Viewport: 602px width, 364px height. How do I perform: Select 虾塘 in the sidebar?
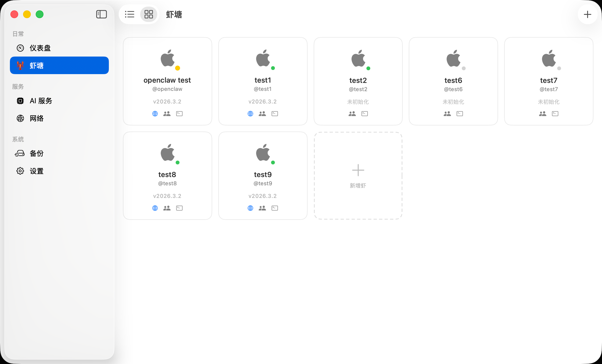(x=59, y=65)
